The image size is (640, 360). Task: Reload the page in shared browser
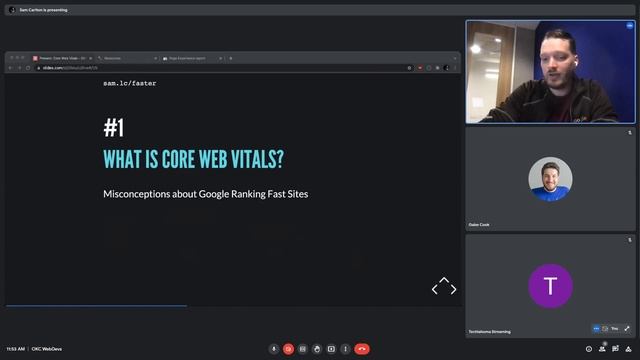(28, 68)
